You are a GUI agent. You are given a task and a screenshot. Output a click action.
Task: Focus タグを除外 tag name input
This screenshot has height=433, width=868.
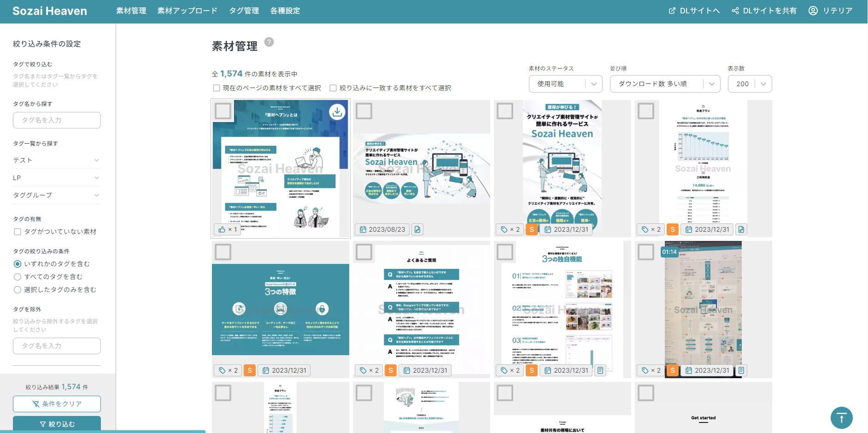57,346
